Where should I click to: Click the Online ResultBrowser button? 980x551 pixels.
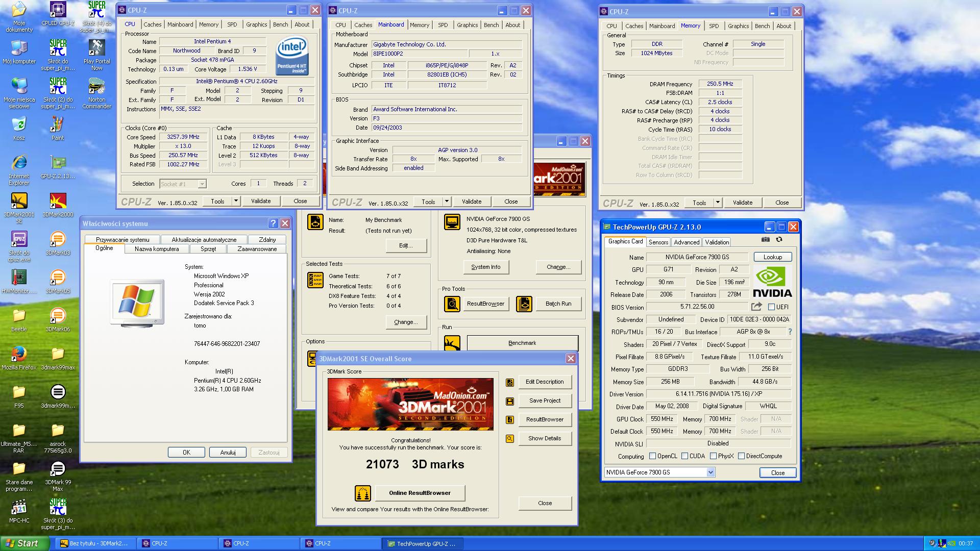(420, 493)
